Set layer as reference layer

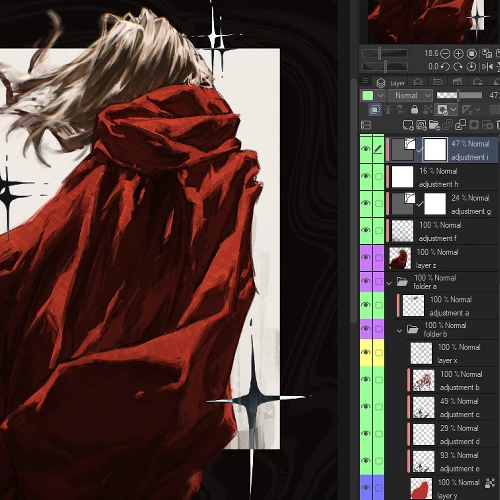click(x=389, y=109)
